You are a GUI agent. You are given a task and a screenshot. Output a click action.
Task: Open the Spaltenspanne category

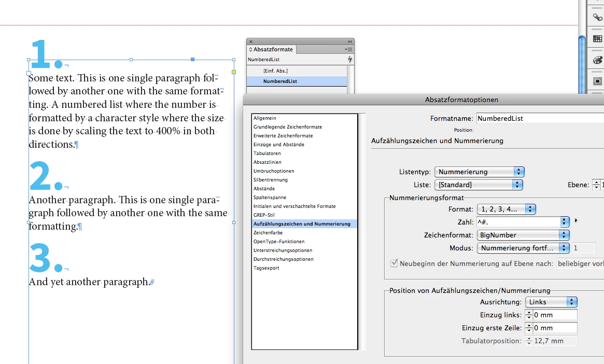click(304, 198)
